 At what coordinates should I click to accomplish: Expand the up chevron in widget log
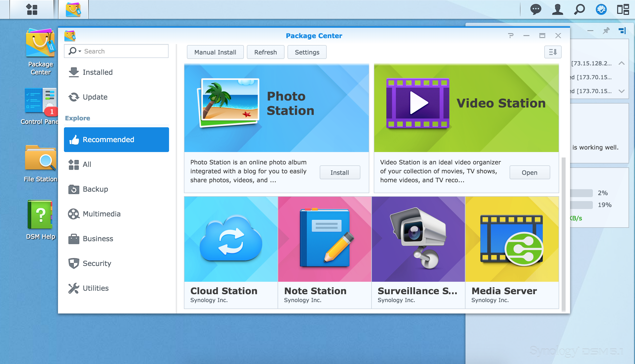coord(621,63)
